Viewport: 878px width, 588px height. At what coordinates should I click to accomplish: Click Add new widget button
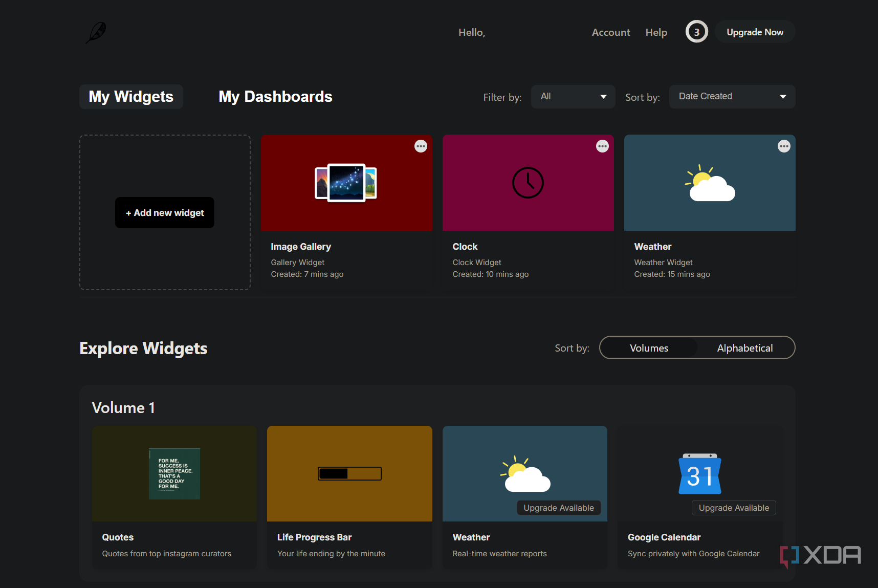click(165, 212)
